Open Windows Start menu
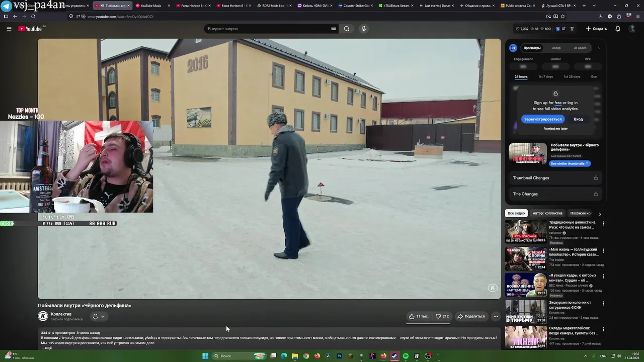Viewport: 644px width, 362px height. (x=205, y=356)
